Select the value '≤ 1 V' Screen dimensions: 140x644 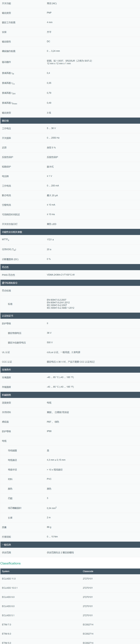click(x=49, y=176)
